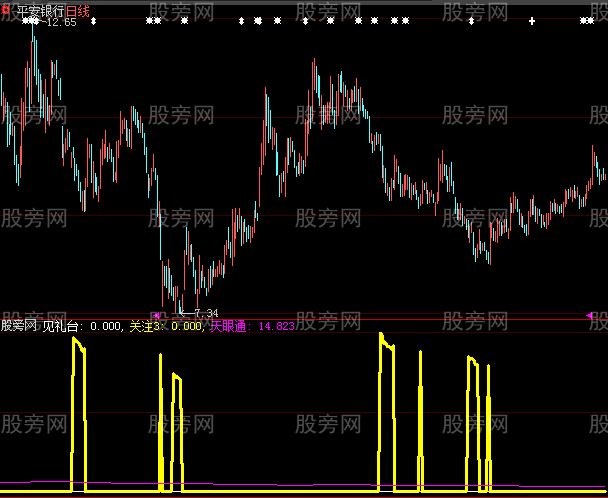Select the 见礼台 indicator label
The image size is (608, 498).
click(64, 325)
